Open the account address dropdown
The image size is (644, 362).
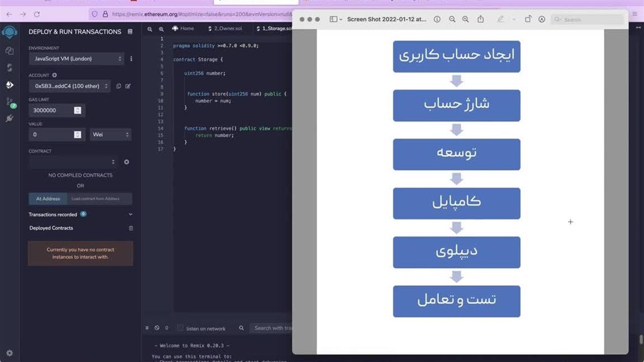pos(69,86)
